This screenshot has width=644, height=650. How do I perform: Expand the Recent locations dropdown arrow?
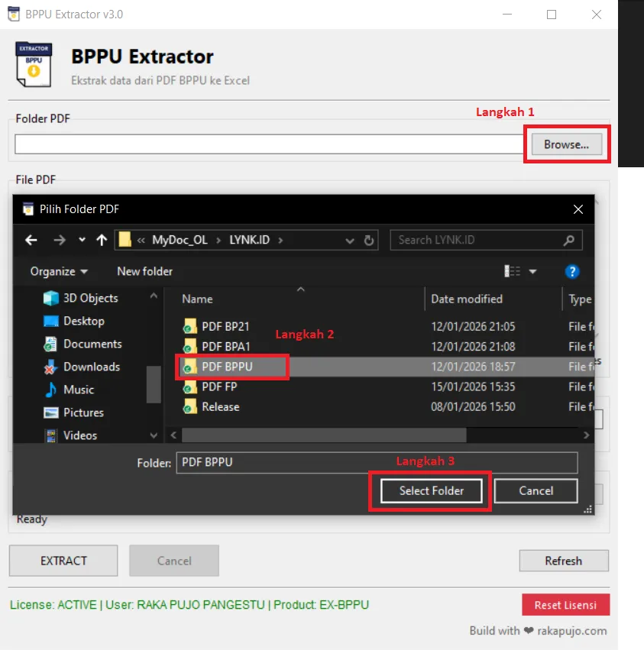[82, 240]
